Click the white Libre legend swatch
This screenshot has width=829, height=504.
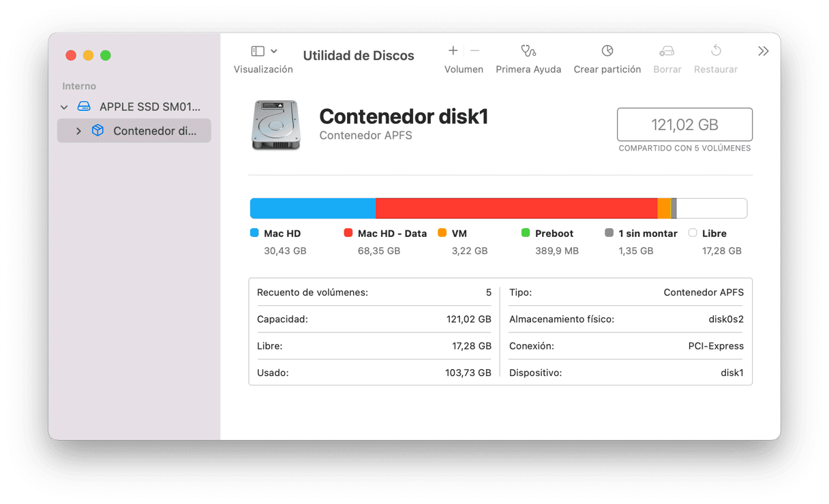point(693,233)
